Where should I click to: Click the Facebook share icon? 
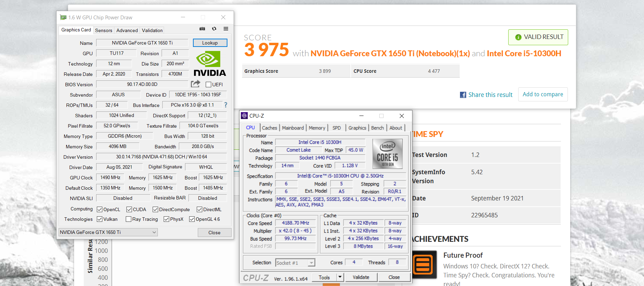point(463,95)
